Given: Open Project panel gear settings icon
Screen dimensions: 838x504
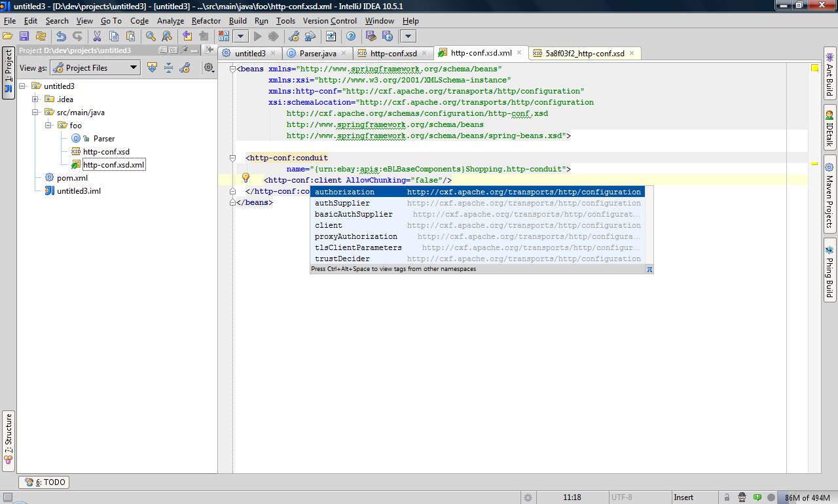Looking at the screenshot, I should coord(209,67).
